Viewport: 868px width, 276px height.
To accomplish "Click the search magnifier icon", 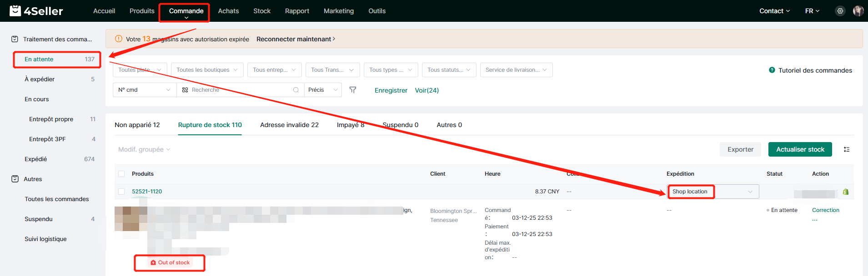I will pos(296,90).
